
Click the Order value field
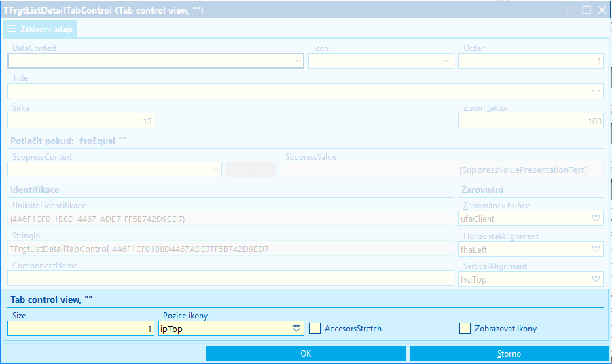[531, 61]
